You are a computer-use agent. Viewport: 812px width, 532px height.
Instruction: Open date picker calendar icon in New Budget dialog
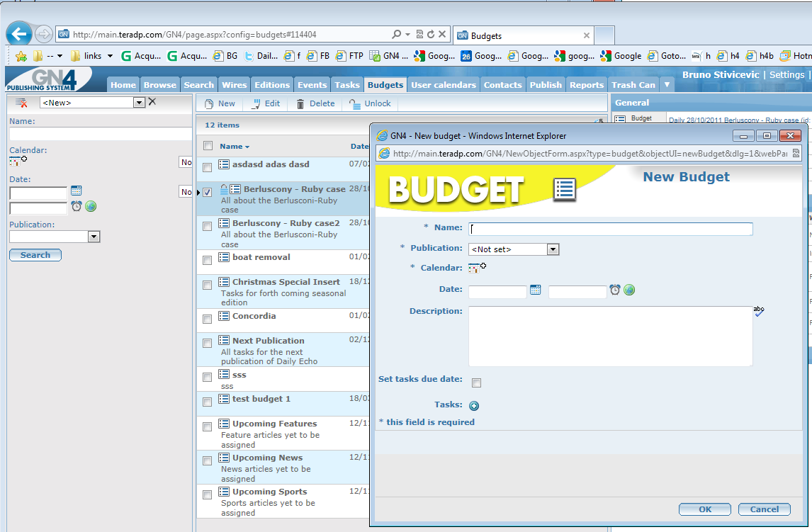(535, 290)
